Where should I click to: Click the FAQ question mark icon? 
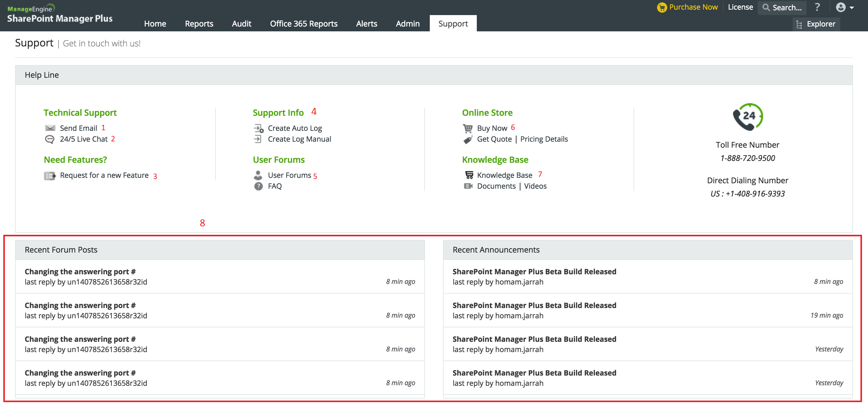[259, 186]
